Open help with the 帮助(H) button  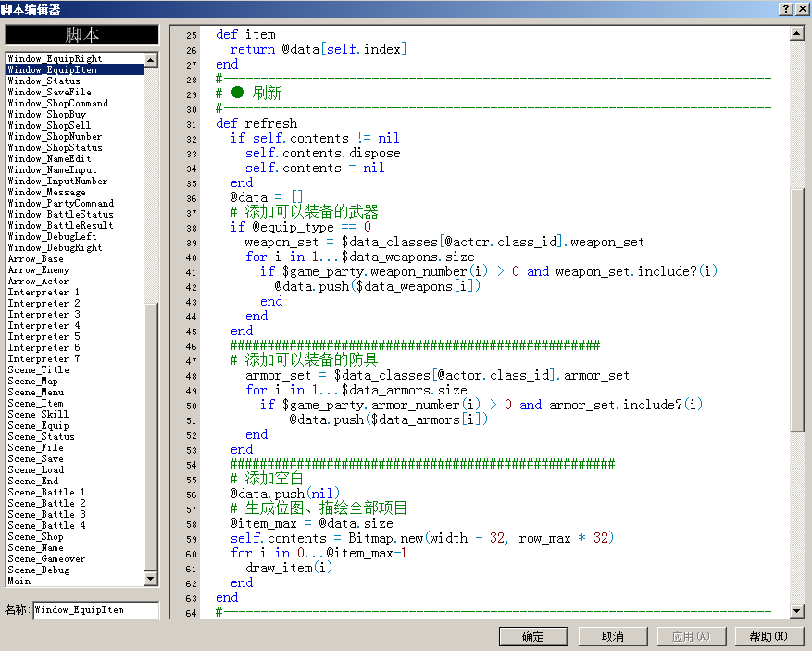[768, 636]
